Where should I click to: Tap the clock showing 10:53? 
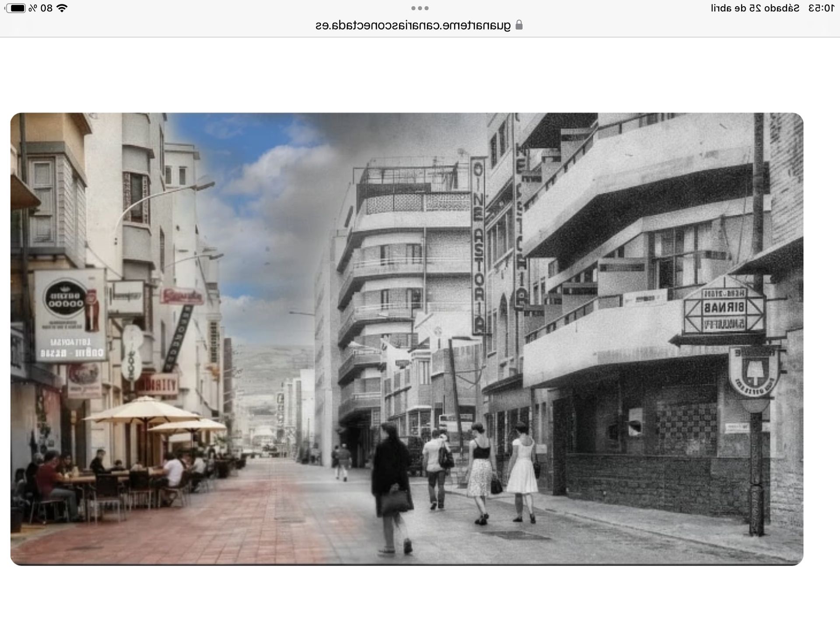click(x=821, y=8)
